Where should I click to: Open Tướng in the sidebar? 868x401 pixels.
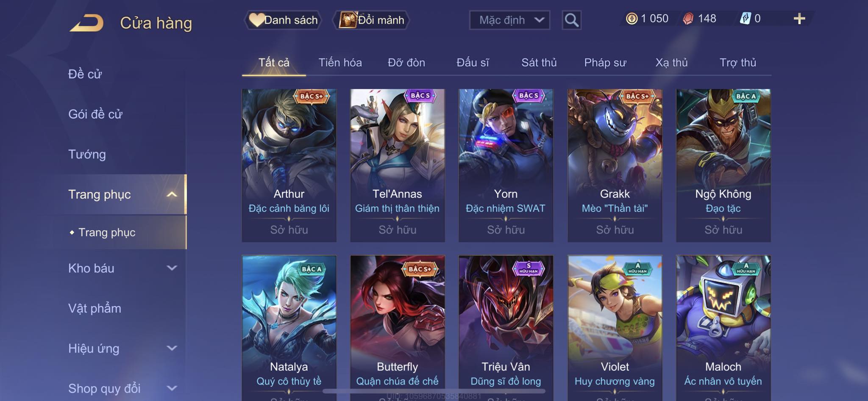87,154
